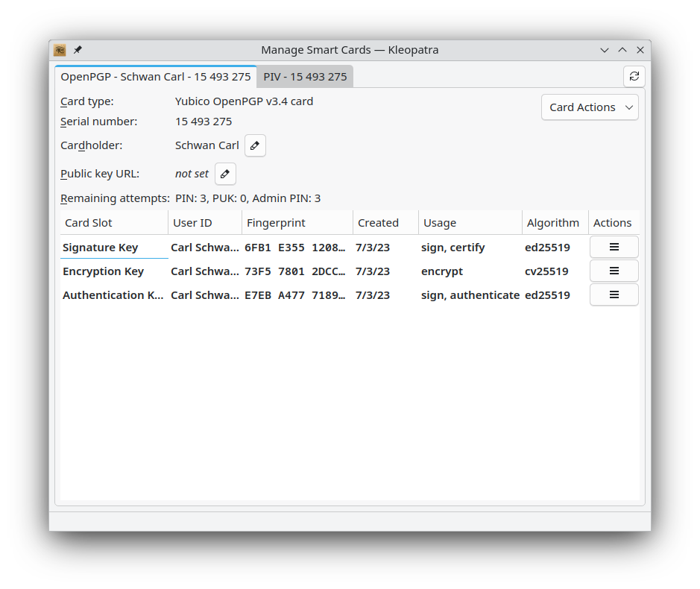Close the Manage Smart Cards window
The image size is (700, 589).
[640, 50]
